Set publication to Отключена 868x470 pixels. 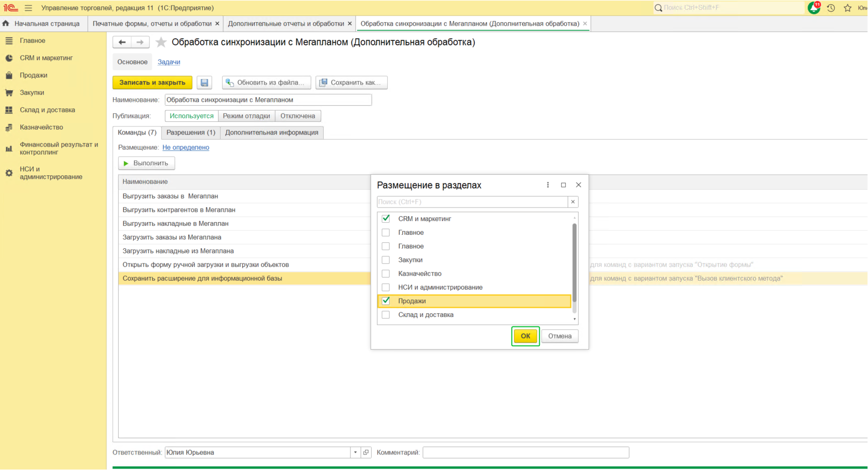pyautogui.click(x=298, y=116)
